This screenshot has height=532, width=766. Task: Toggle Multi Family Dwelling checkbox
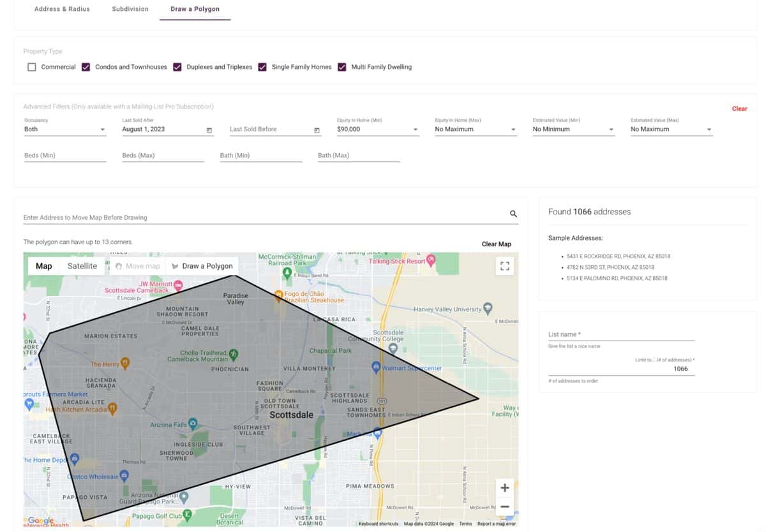[x=342, y=67]
